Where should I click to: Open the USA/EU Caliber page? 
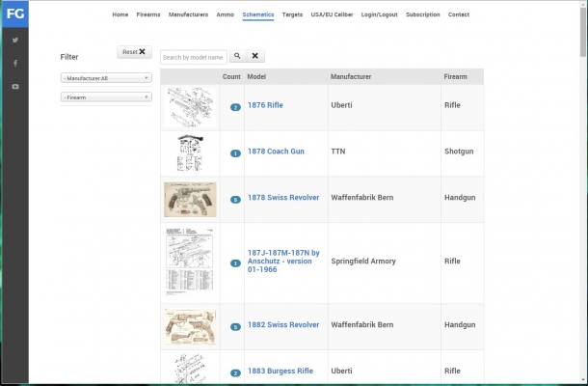tap(332, 14)
